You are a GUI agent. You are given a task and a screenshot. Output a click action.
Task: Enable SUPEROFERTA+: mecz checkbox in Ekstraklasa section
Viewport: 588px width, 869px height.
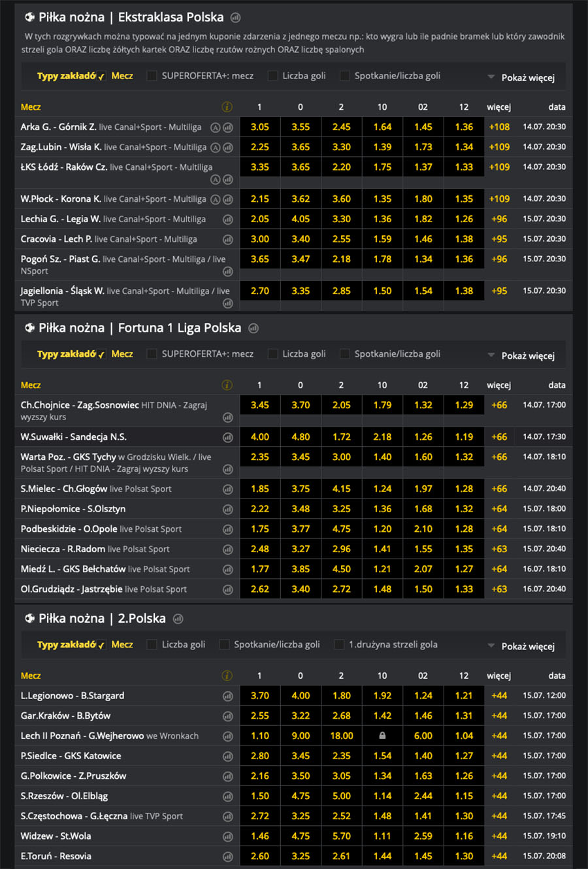pyautogui.click(x=152, y=76)
